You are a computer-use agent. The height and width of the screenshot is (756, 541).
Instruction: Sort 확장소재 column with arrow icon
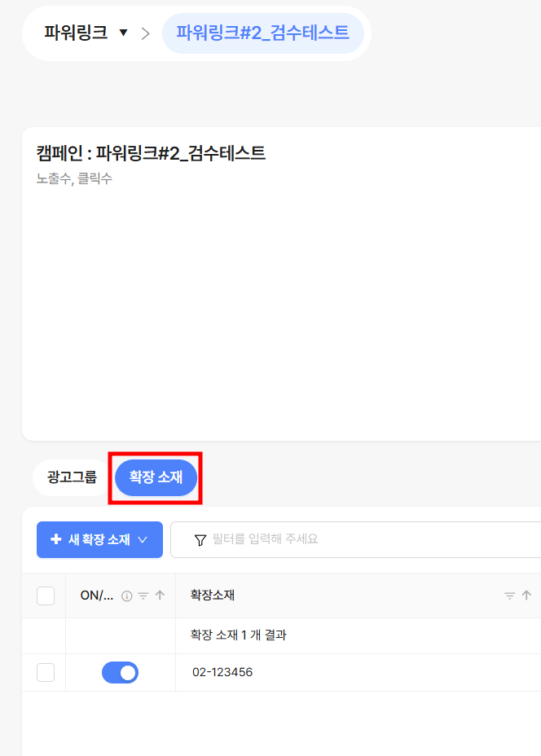pyautogui.click(x=526, y=596)
